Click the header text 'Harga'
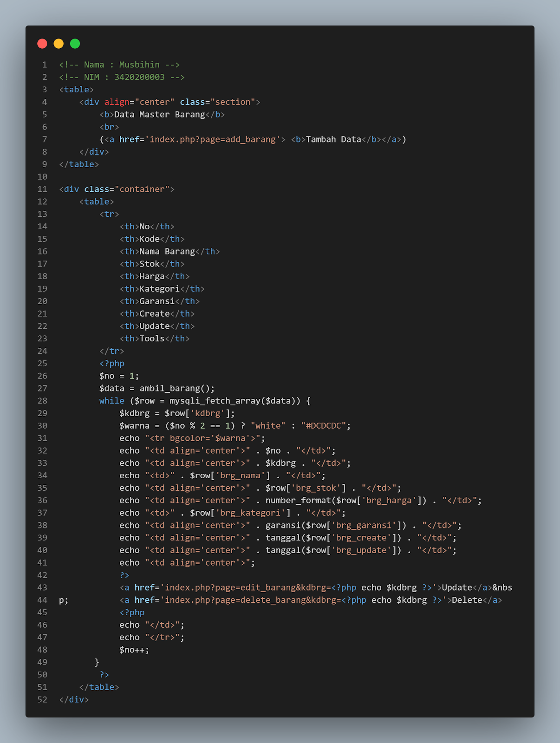560x743 pixels. (152, 276)
